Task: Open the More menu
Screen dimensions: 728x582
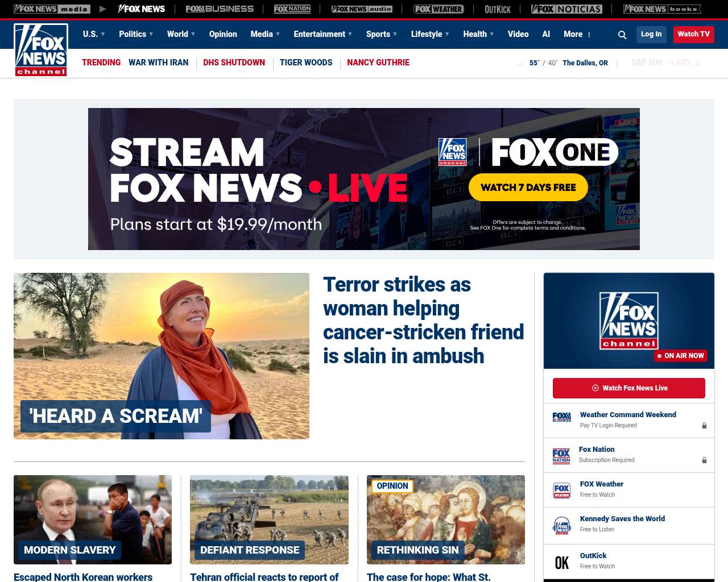Action: tap(577, 34)
